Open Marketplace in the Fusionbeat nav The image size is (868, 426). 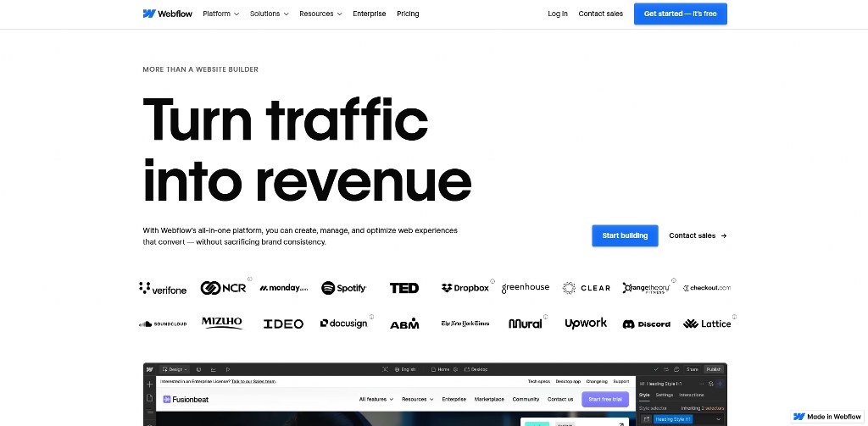pos(489,400)
